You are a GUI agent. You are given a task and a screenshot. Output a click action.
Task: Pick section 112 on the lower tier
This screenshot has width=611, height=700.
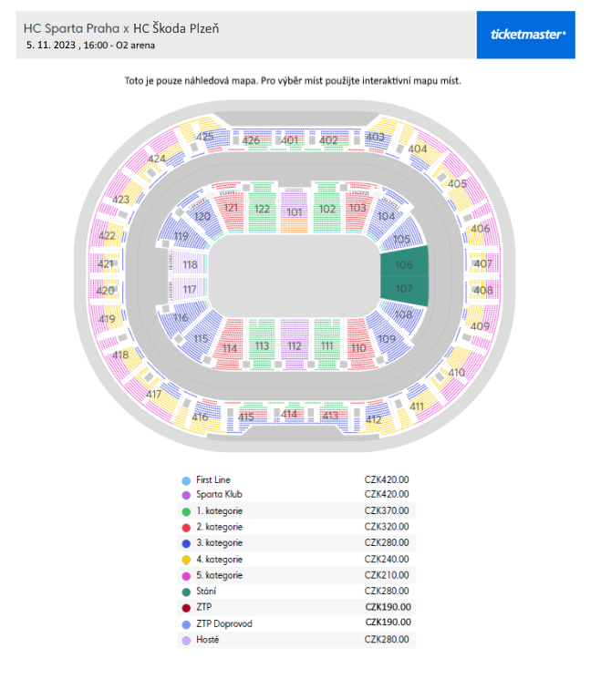[x=294, y=345]
